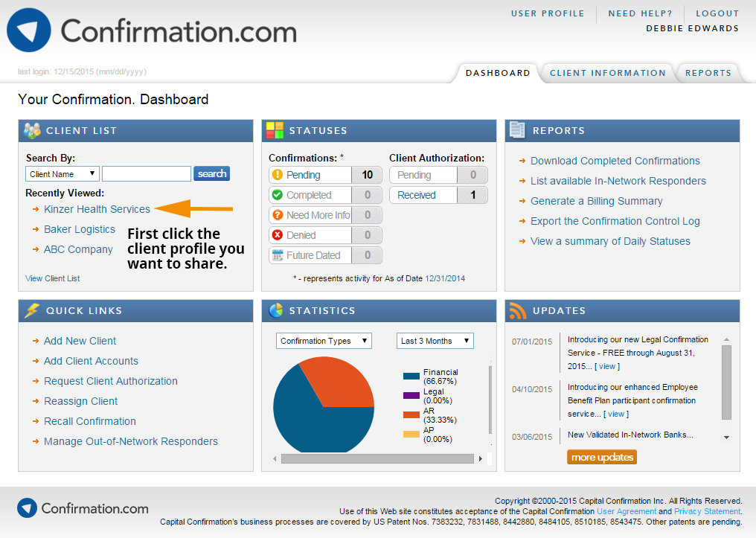Switch to the Client Information tab

point(607,72)
